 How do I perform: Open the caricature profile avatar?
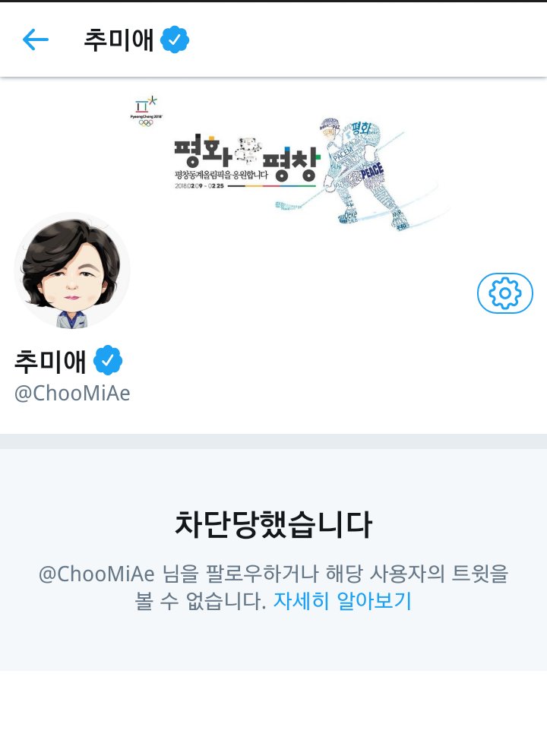click(72, 271)
